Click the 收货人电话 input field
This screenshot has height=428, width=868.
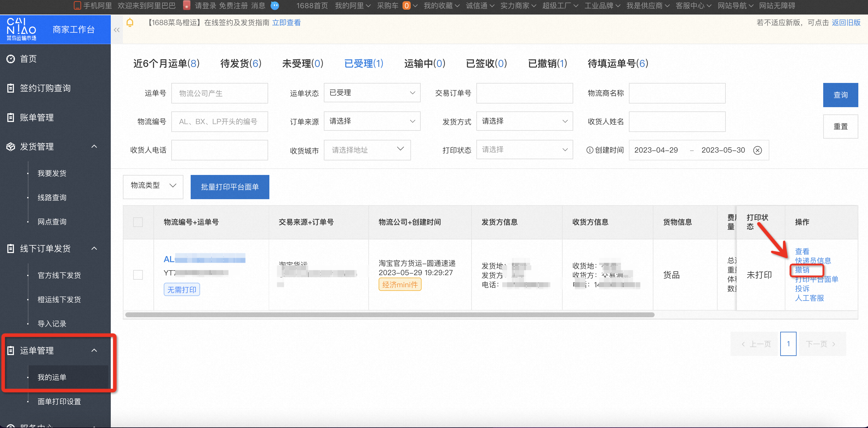tap(220, 150)
